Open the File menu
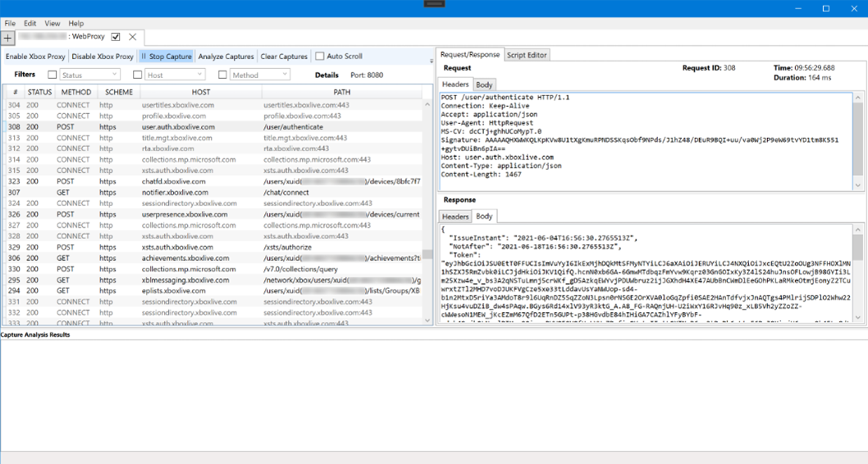The height and width of the screenshot is (464, 868). (x=10, y=23)
